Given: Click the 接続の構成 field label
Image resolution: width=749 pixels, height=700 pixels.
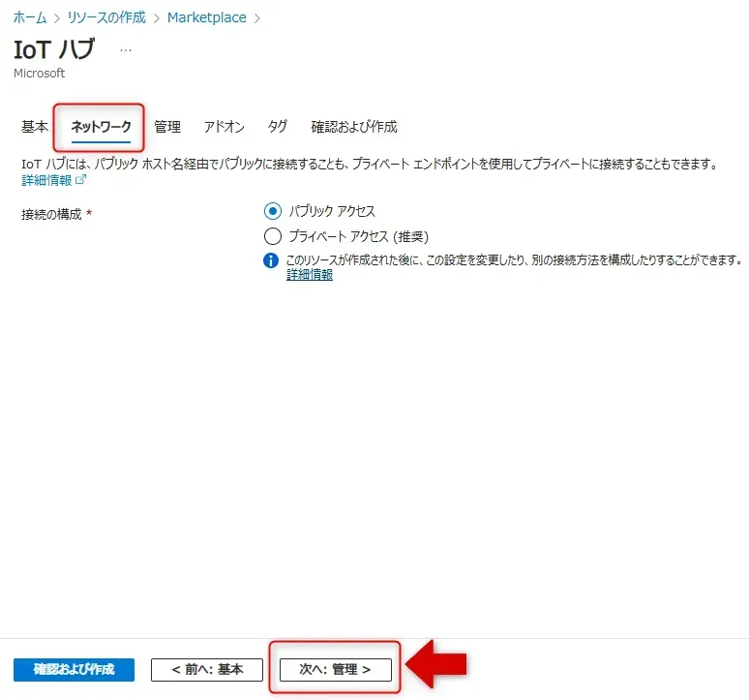Looking at the screenshot, I should click(x=52, y=214).
